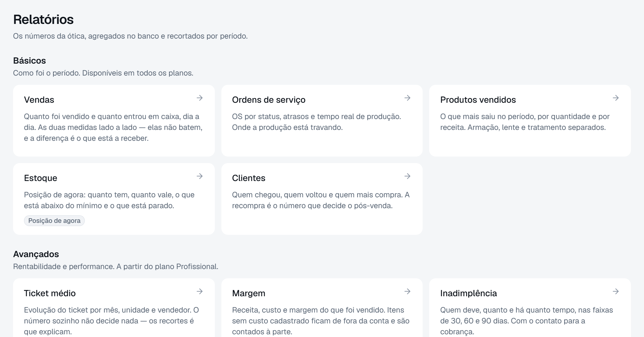Click the arrow icon on Ticket médio card
This screenshot has height=337, width=644.
(200, 291)
